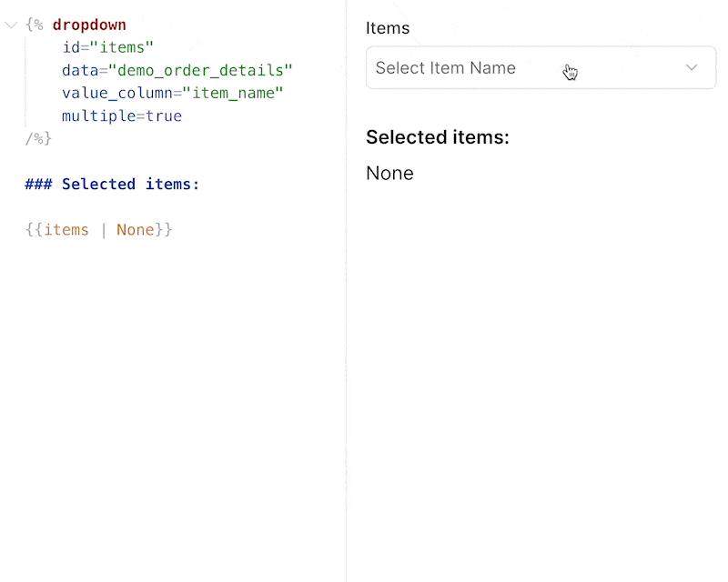Viewport: 728px width, 582px height.
Task: Click the items variable inside the template braces
Action: click(x=66, y=229)
